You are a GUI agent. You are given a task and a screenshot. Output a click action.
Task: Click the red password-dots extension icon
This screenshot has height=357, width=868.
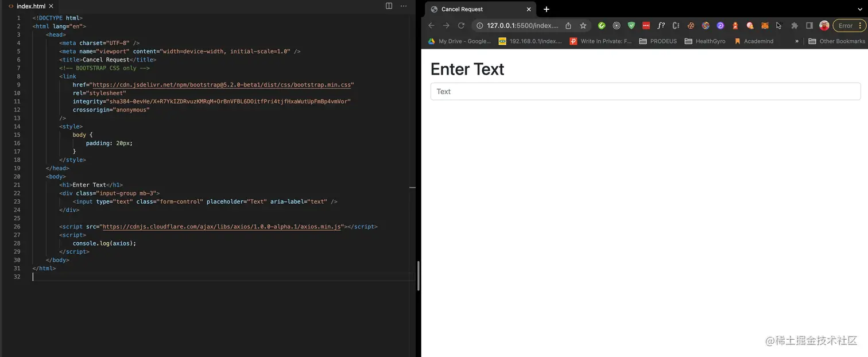(x=646, y=25)
